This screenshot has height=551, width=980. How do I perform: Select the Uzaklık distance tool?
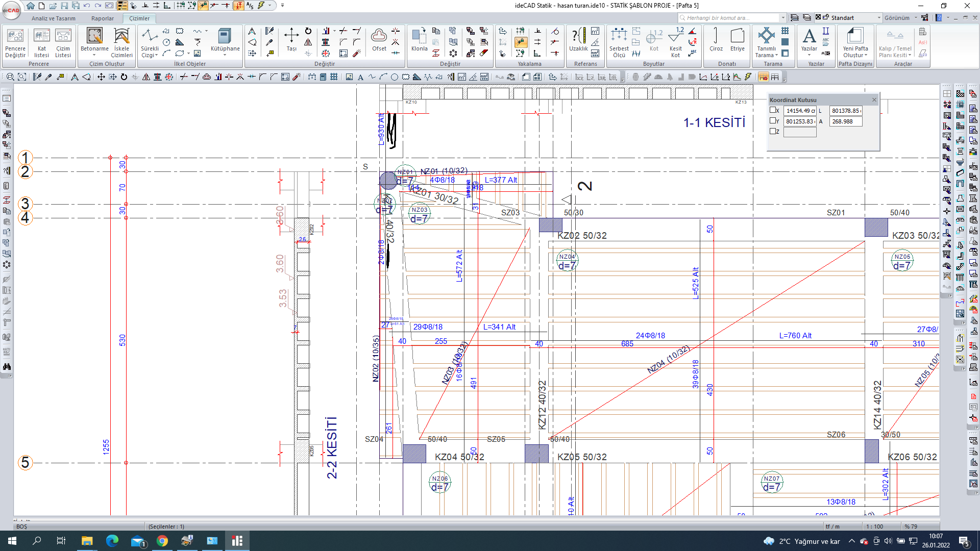578,40
